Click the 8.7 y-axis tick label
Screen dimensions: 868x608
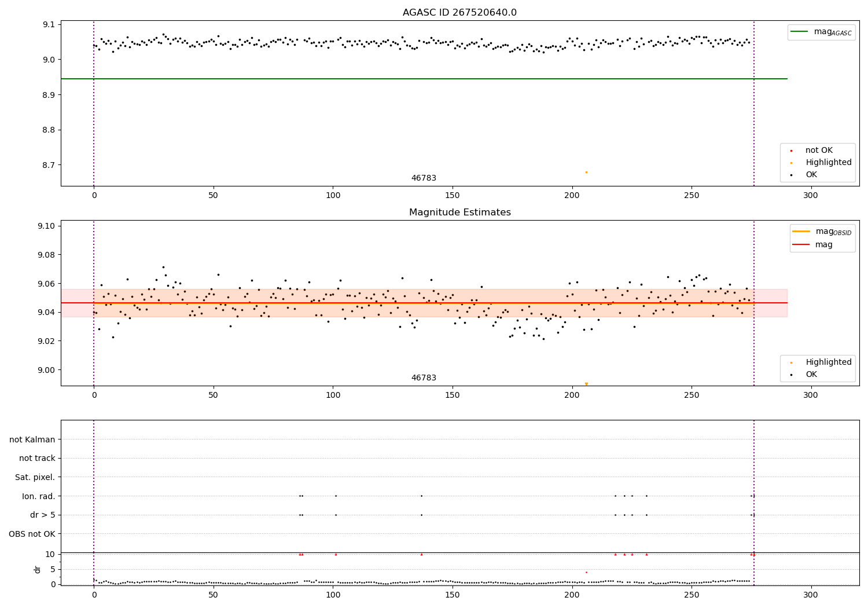(x=48, y=165)
